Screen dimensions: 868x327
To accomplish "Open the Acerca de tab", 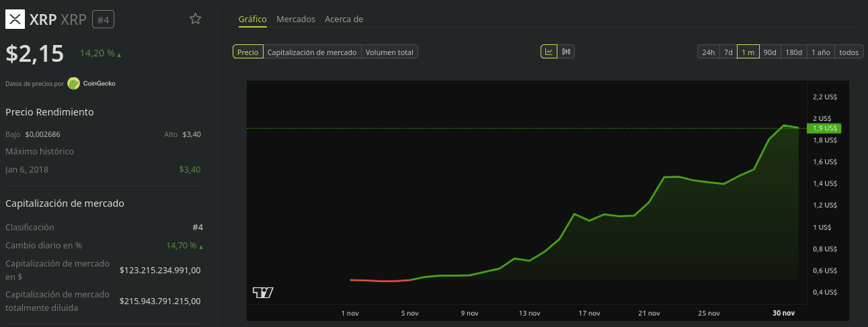I will point(344,19).
